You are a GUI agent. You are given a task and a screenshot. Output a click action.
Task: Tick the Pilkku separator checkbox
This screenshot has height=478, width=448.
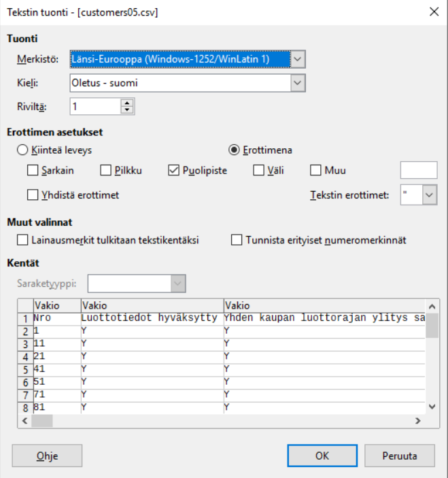pos(106,171)
